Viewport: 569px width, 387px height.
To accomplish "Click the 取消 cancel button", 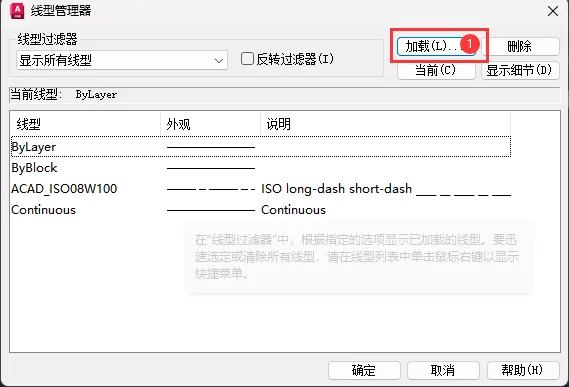I will (x=443, y=370).
